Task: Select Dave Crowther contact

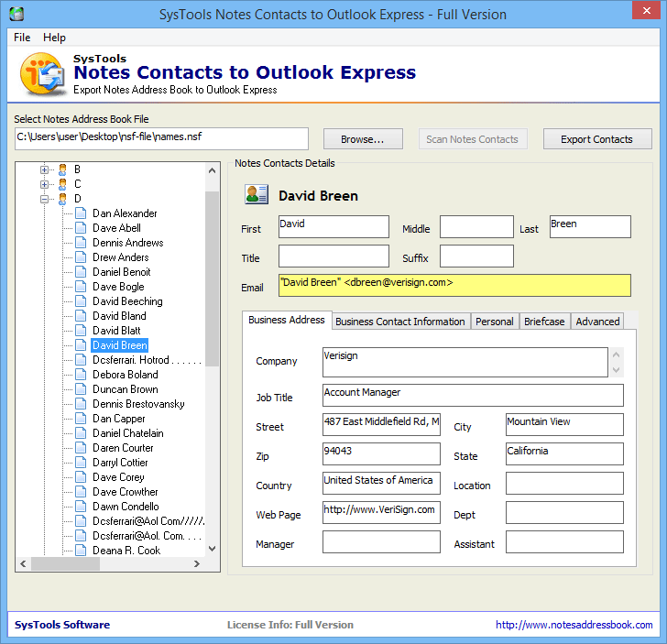Action: tap(125, 492)
